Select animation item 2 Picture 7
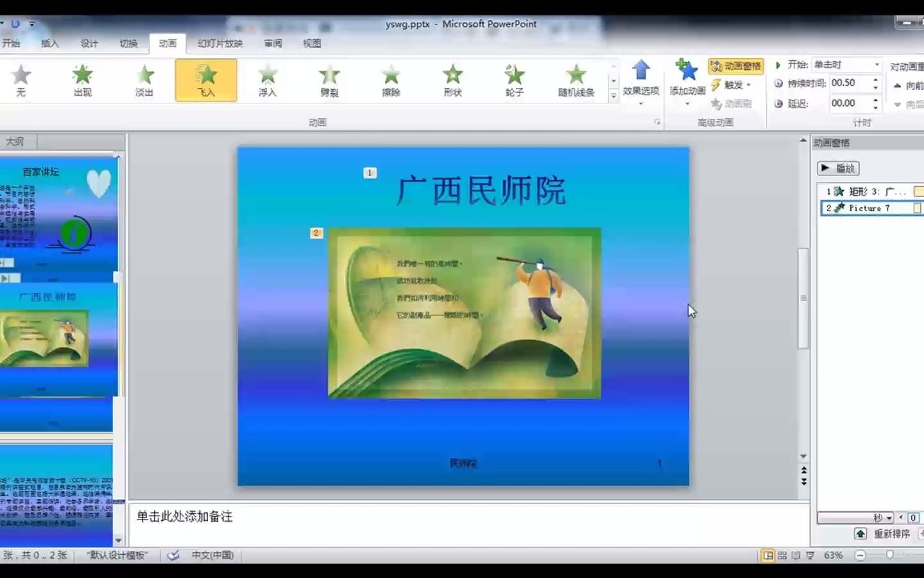The height and width of the screenshot is (578, 924). (873, 208)
